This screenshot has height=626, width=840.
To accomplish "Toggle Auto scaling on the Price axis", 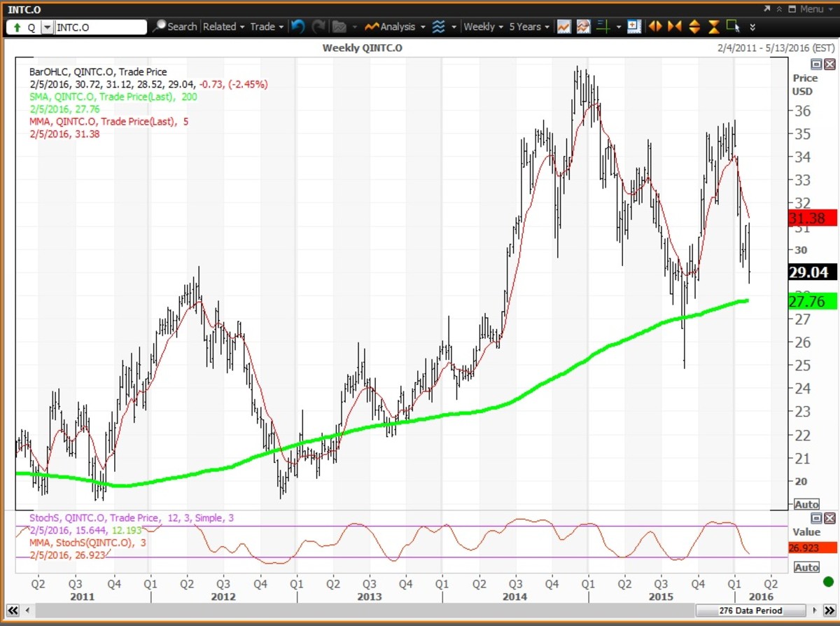I will pos(806,504).
